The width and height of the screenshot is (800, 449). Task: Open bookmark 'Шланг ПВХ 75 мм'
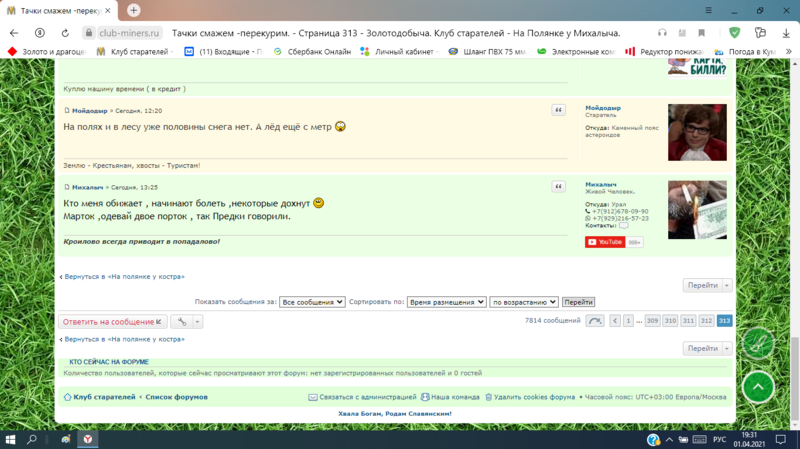(487, 52)
